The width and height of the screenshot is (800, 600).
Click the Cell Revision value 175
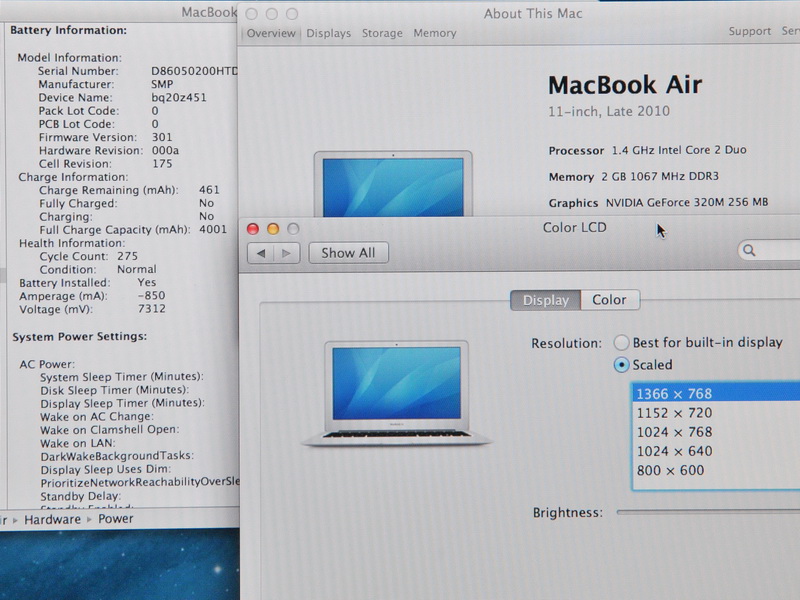point(162,164)
